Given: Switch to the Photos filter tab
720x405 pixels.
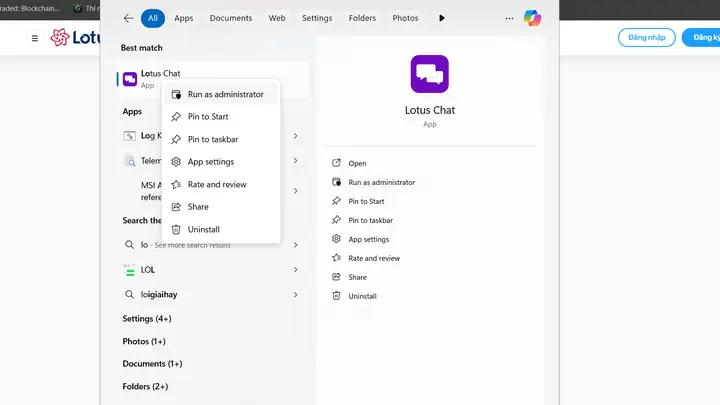Looking at the screenshot, I should 405,18.
